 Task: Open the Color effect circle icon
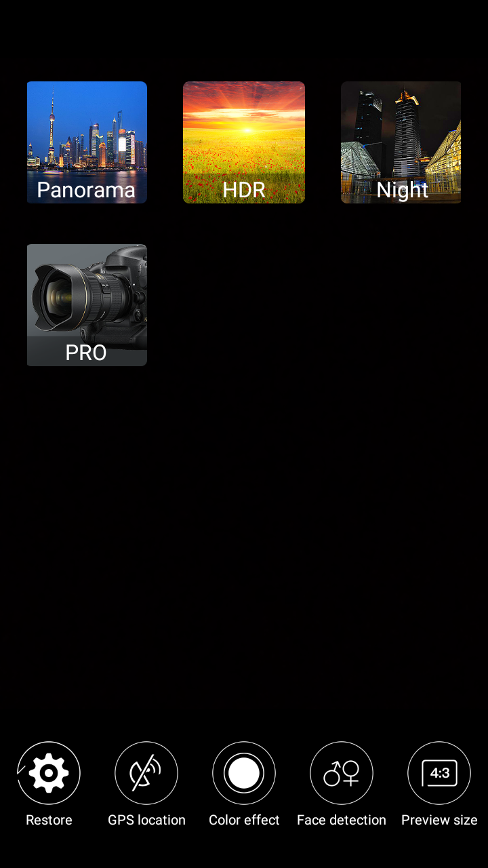244,773
